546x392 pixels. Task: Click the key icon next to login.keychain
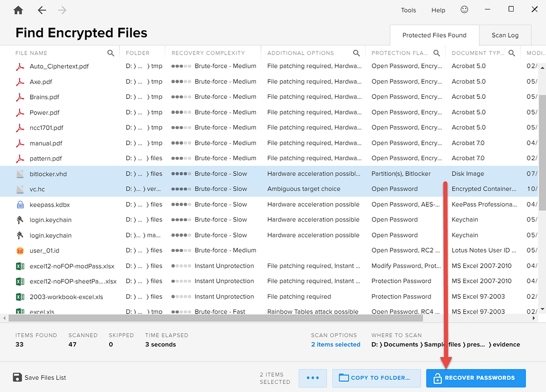pyautogui.click(x=20, y=219)
